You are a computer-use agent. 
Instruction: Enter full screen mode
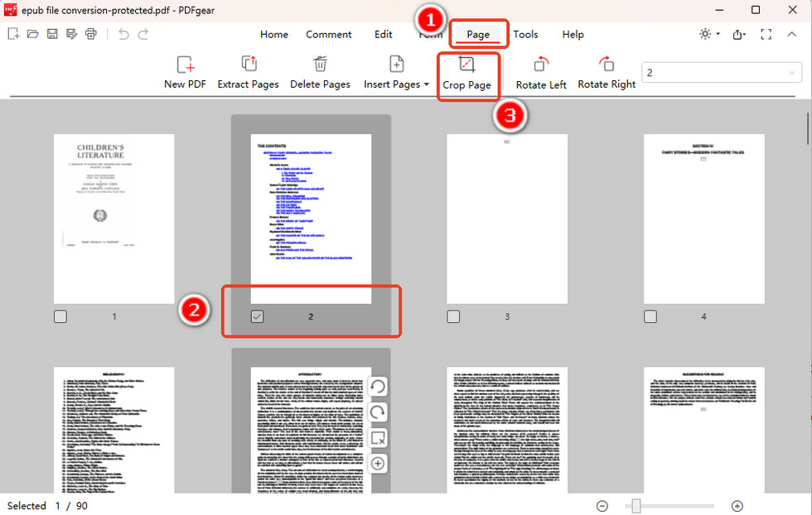766,34
